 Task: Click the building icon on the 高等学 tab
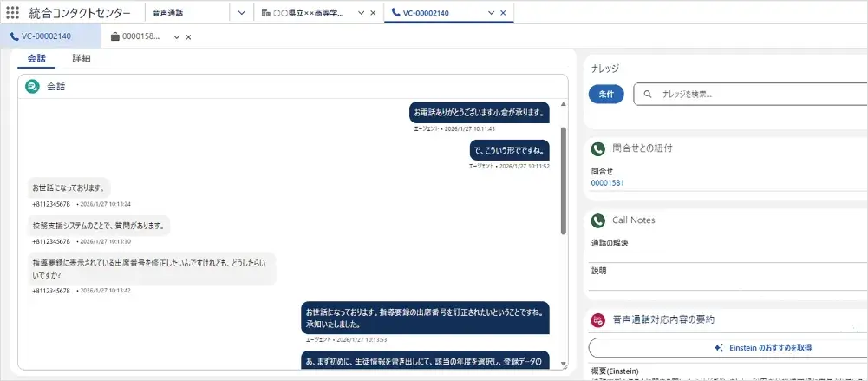click(x=265, y=12)
